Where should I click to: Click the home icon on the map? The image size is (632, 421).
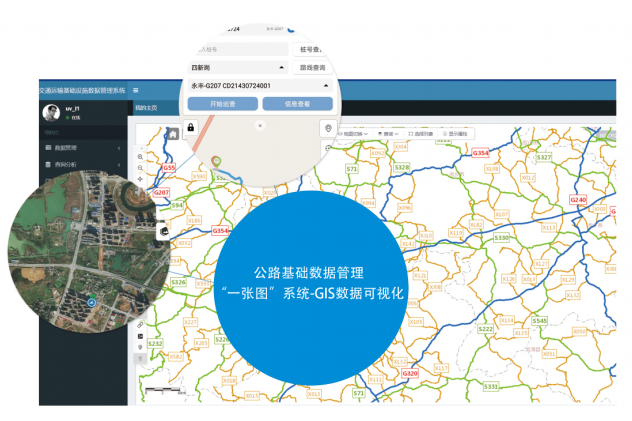(x=172, y=133)
